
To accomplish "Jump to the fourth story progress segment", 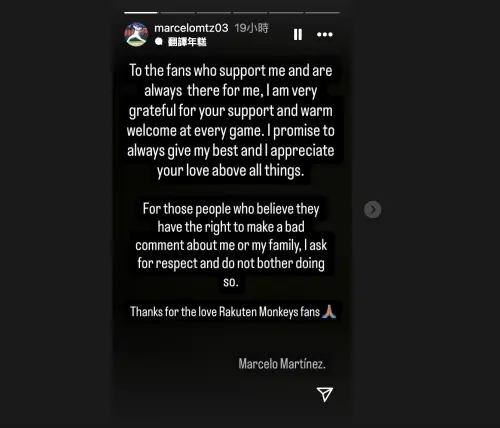I will (x=250, y=13).
